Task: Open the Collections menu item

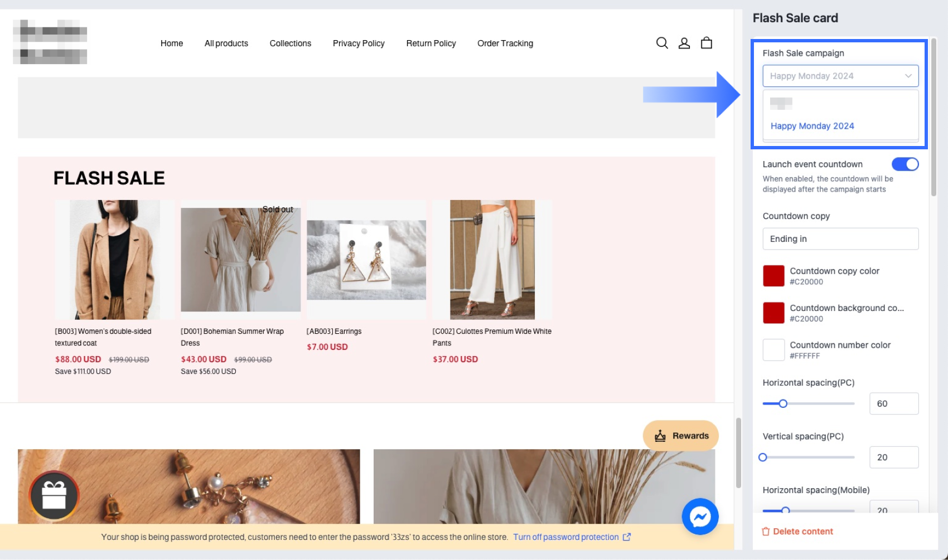Action: coord(291,43)
